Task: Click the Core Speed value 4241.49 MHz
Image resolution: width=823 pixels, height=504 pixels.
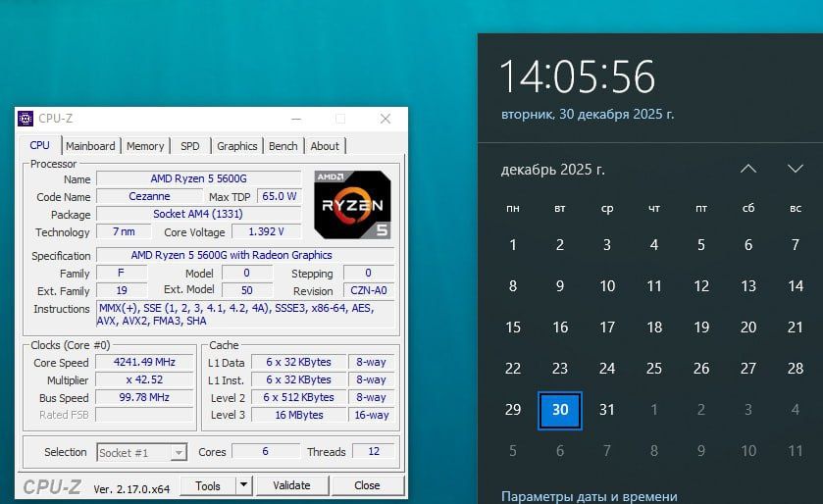Action: [x=144, y=362]
